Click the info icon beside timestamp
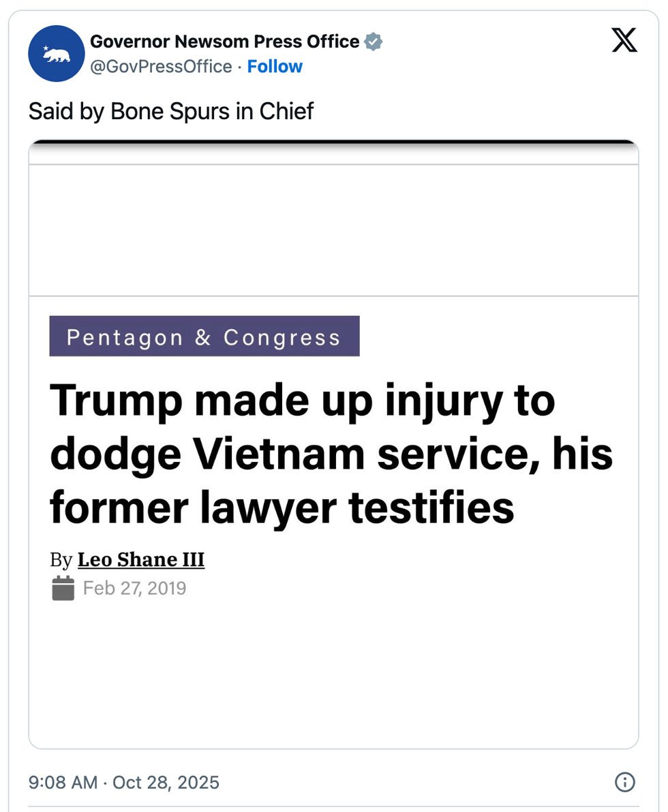This screenshot has width=668, height=812. click(624, 782)
